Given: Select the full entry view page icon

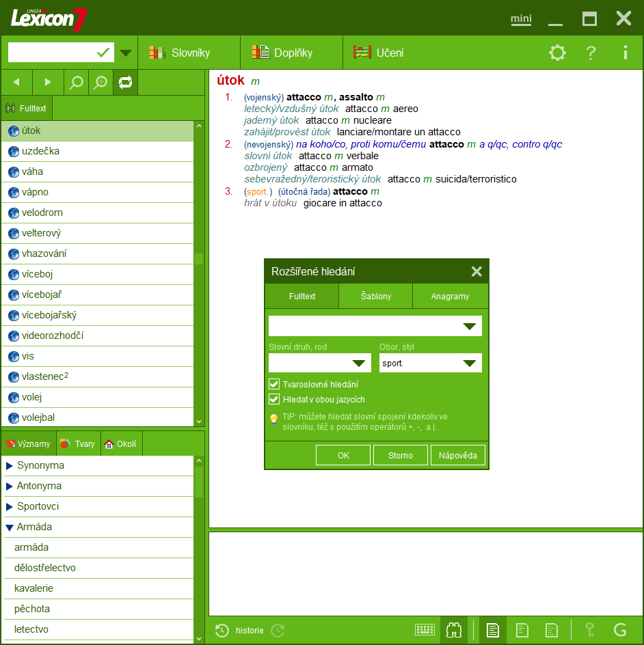Looking at the screenshot, I should pyautogui.click(x=492, y=630).
